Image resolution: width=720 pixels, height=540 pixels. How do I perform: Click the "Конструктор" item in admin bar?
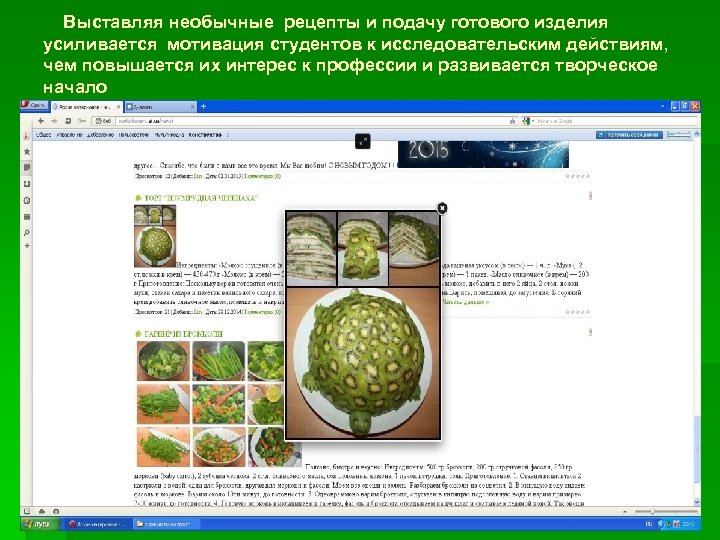point(205,135)
